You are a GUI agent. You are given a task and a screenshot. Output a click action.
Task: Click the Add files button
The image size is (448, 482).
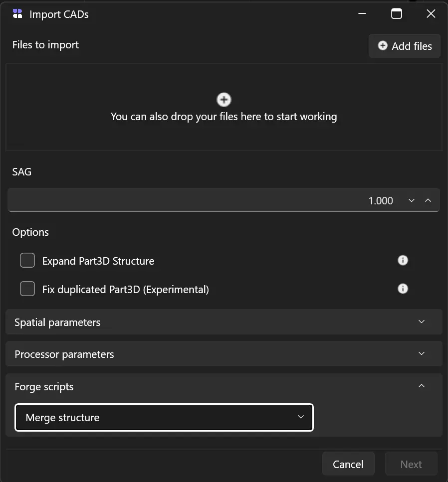[x=404, y=46]
